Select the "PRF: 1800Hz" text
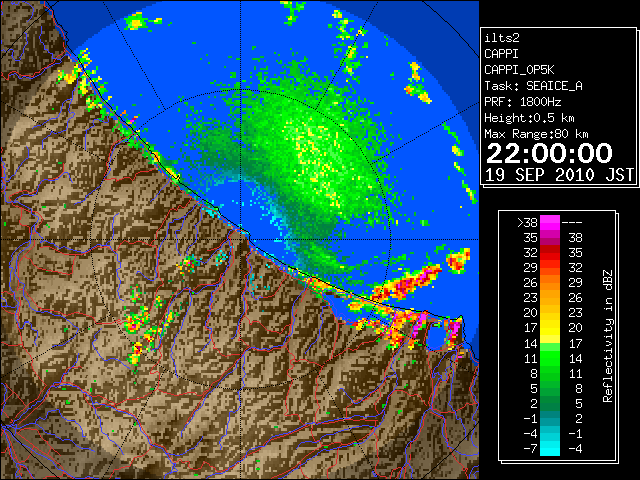 [522, 102]
